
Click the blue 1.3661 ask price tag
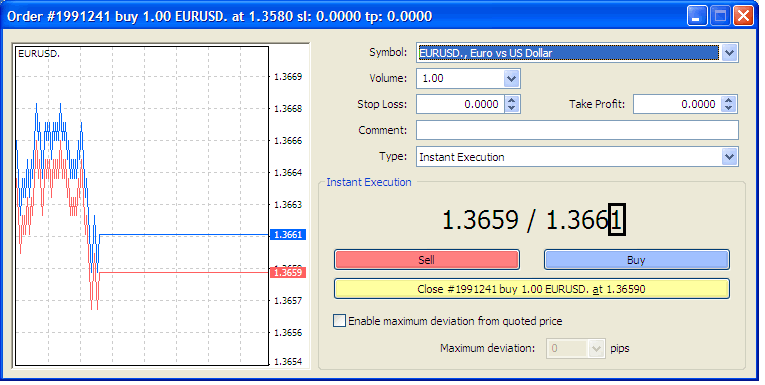coord(288,235)
